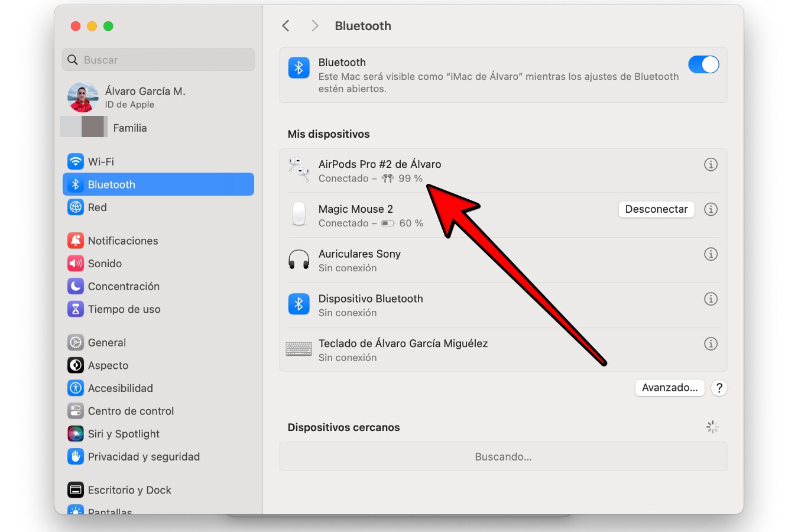Open Accesibilidad settings label
Image resolution: width=798 pixels, height=532 pixels.
pos(121,388)
